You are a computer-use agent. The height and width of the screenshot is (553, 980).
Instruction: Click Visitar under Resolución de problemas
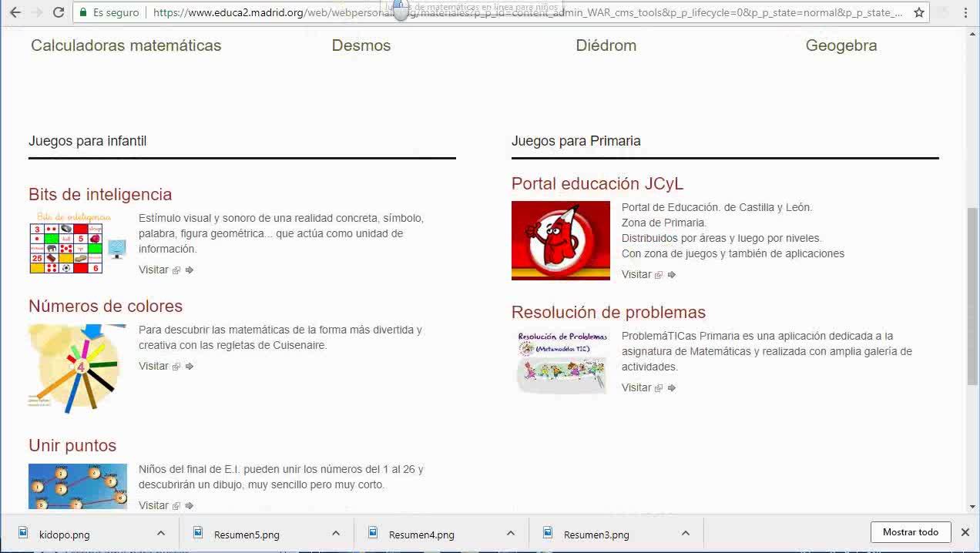(x=636, y=387)
